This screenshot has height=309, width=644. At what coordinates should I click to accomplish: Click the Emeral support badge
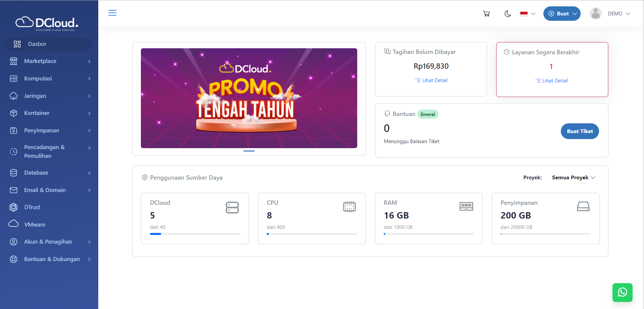428,114
